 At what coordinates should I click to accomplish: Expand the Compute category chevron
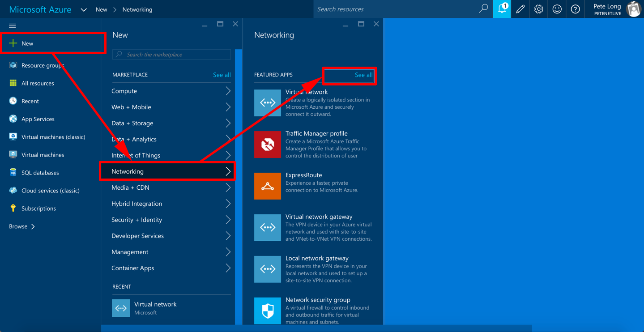(x=228, y=91)
